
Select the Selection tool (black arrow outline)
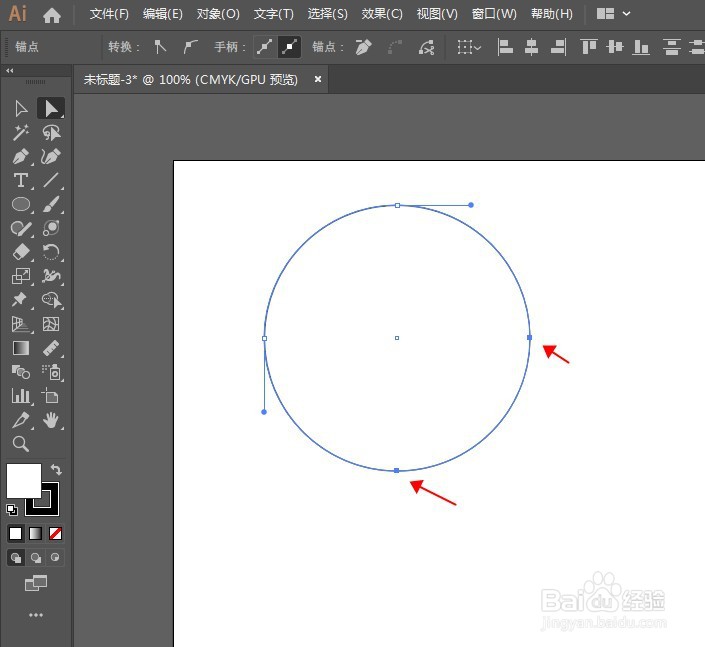21,108
